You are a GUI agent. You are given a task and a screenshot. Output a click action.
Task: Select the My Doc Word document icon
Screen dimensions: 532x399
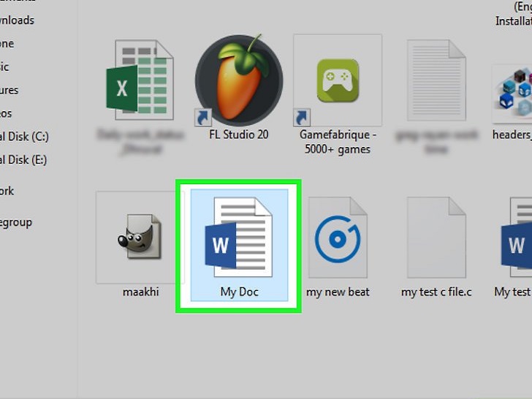coord(239,237)
